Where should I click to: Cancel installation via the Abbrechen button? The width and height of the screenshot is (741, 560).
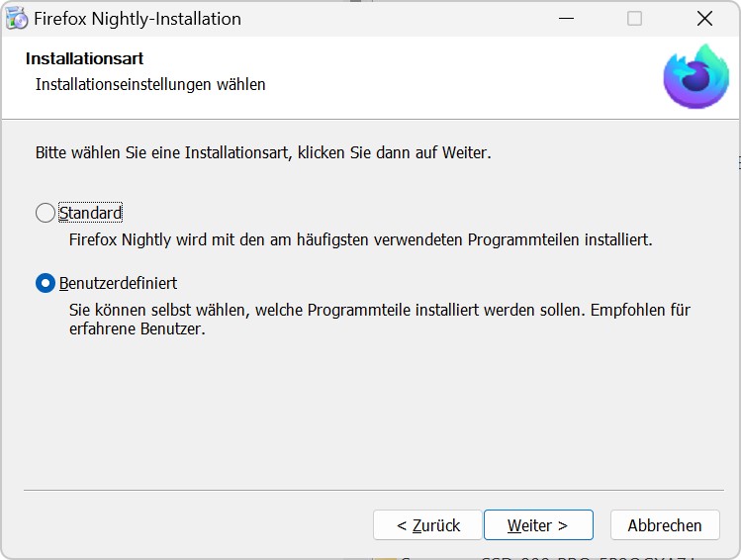tap(665, 525)
